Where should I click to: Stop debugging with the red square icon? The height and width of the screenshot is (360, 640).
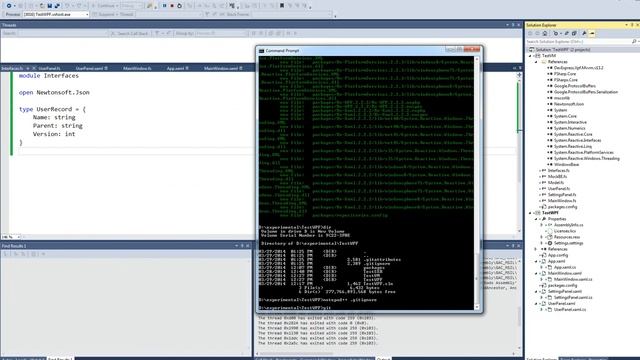[172, 6]
